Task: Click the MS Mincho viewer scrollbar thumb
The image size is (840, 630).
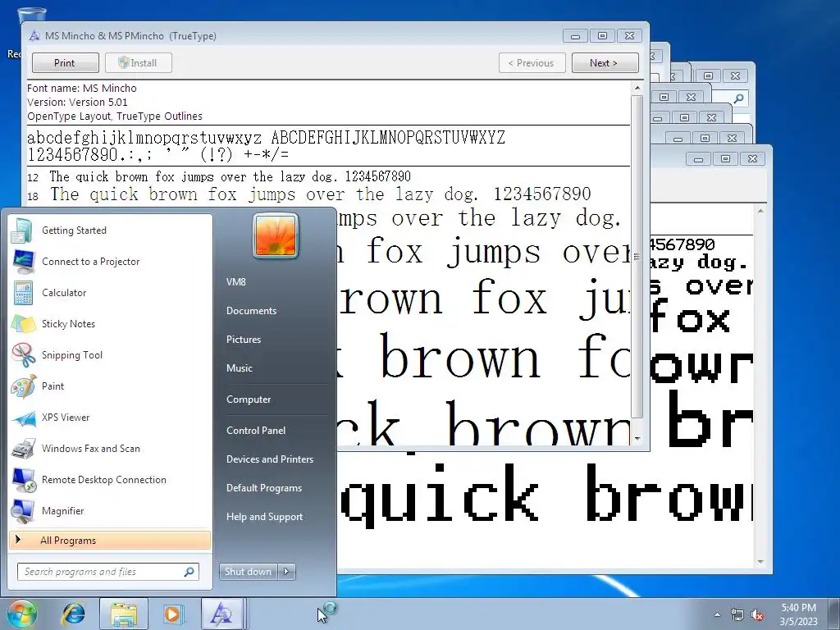Action: (x=637, y=257)
